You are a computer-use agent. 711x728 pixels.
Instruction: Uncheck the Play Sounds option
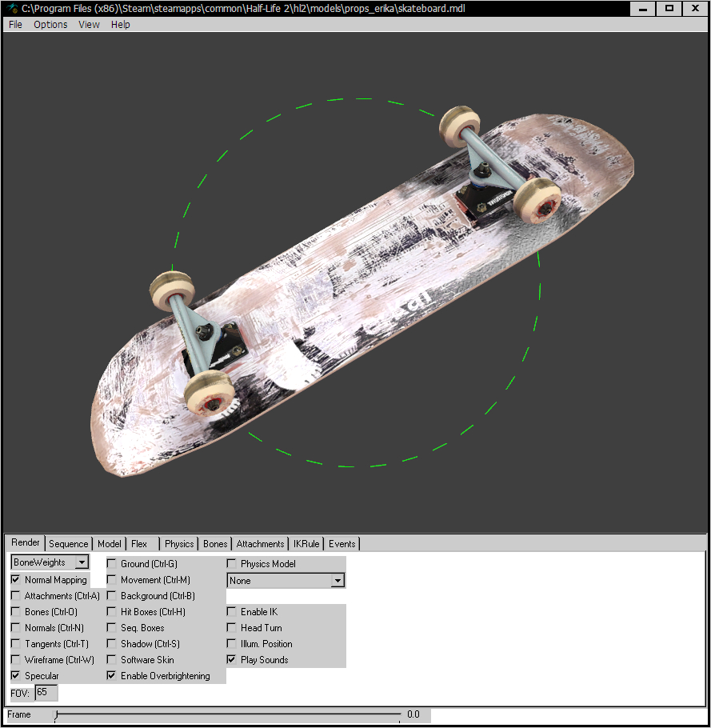[x=233, y=660]
